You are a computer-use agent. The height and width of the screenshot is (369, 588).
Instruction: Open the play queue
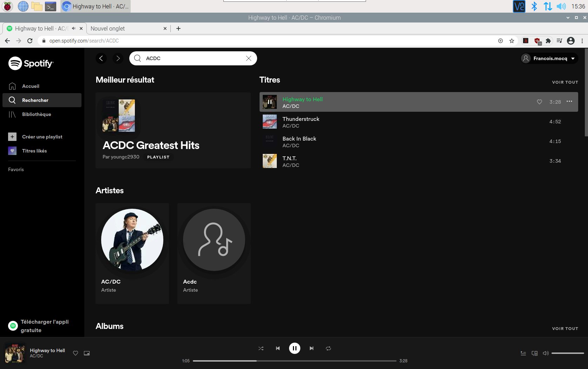click(523, 353)
